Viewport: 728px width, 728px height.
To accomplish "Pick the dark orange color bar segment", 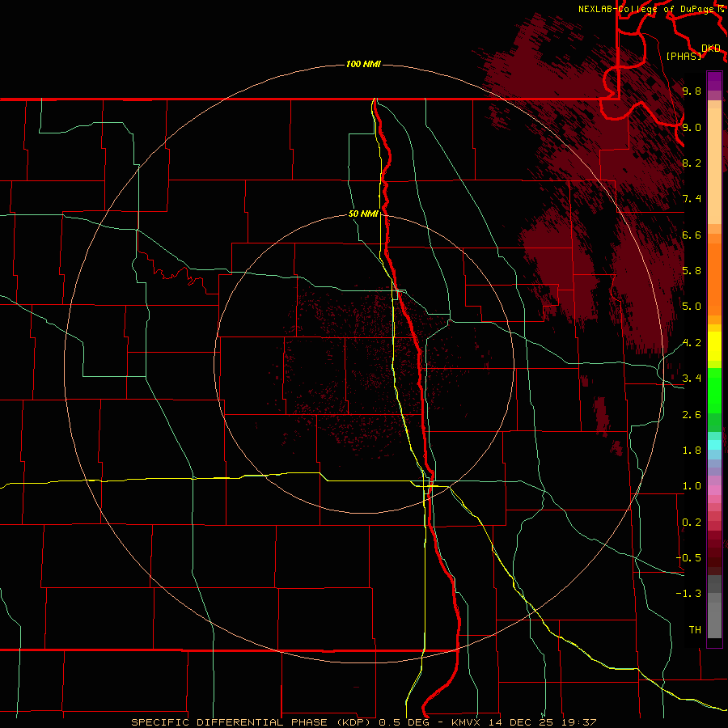I will (714, 279).
